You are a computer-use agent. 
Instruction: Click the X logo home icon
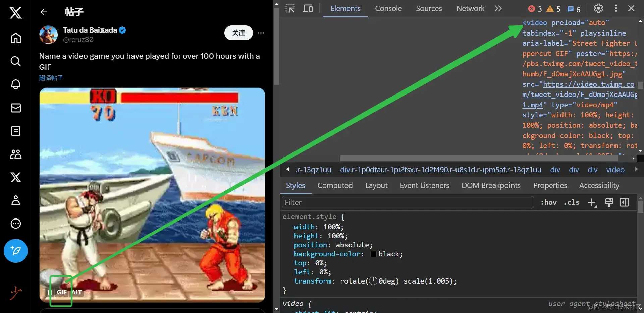pos(15,13)
